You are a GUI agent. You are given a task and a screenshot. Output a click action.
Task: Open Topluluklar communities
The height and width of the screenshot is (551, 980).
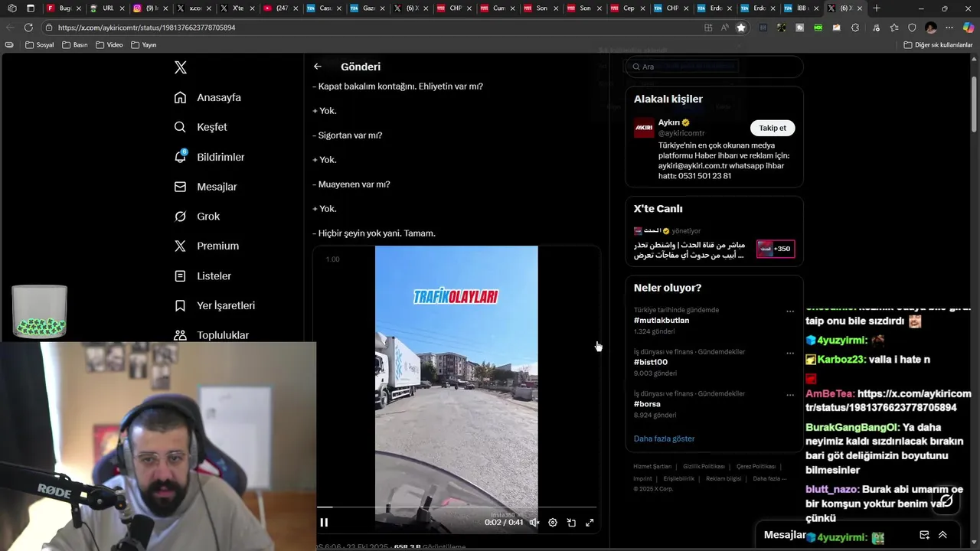click(211, 335)
